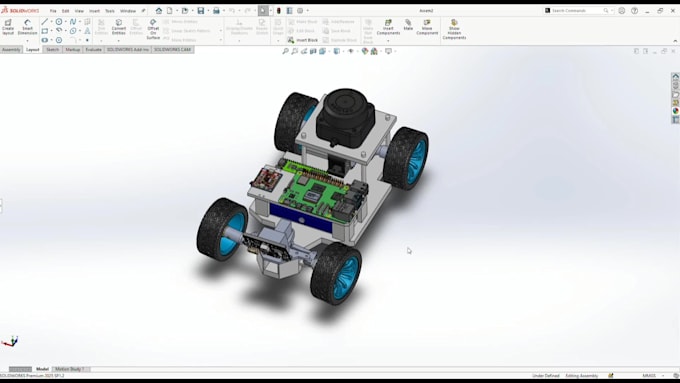Open the Hide/Show Items eye icon
The image size is (680, 383).
pos(351,51)
